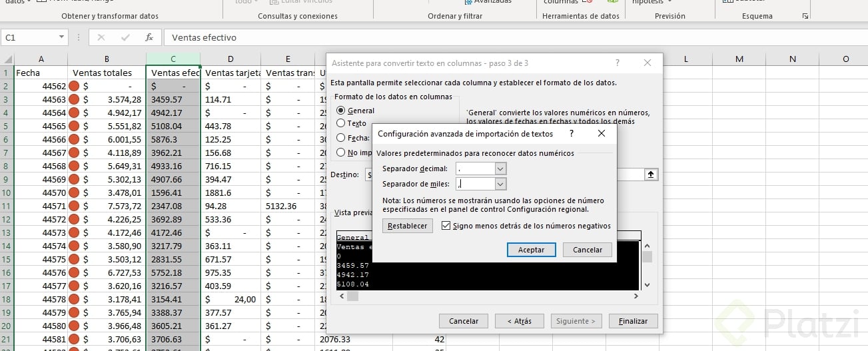Select row 14 header
The image size is (868, 351).
(x=6, y=246)
